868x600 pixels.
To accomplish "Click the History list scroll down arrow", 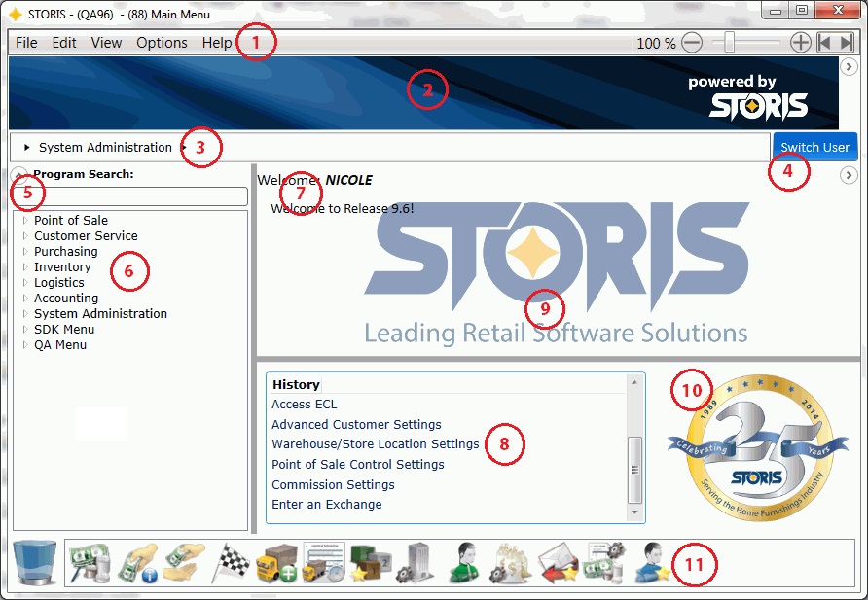I will coord(634,512).
